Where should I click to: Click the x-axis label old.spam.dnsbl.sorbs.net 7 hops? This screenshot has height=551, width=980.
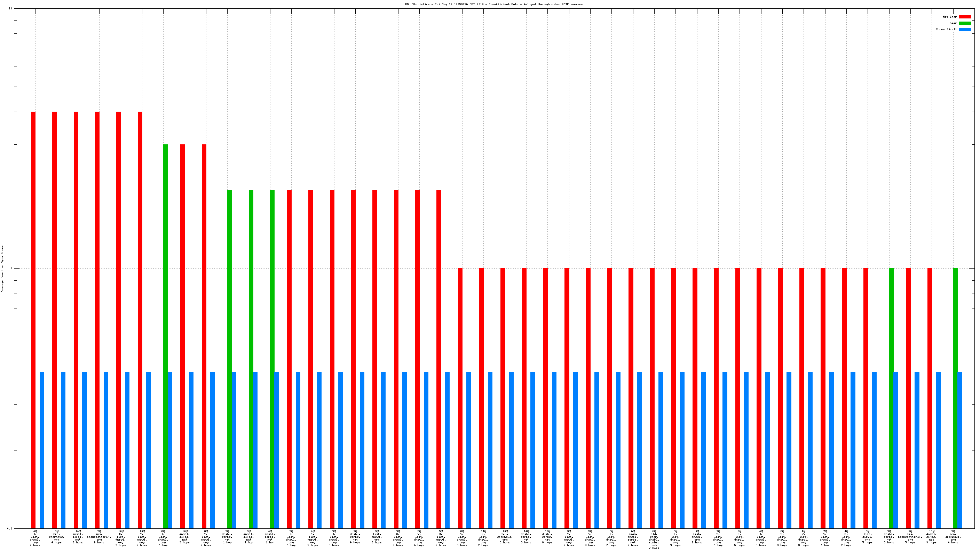point(654,539)
